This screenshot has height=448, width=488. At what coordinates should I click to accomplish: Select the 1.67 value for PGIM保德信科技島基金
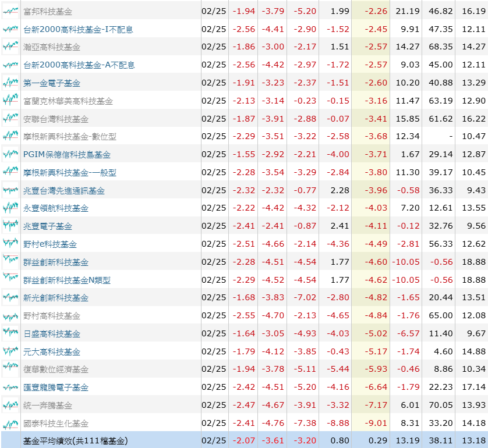[410, 154]
